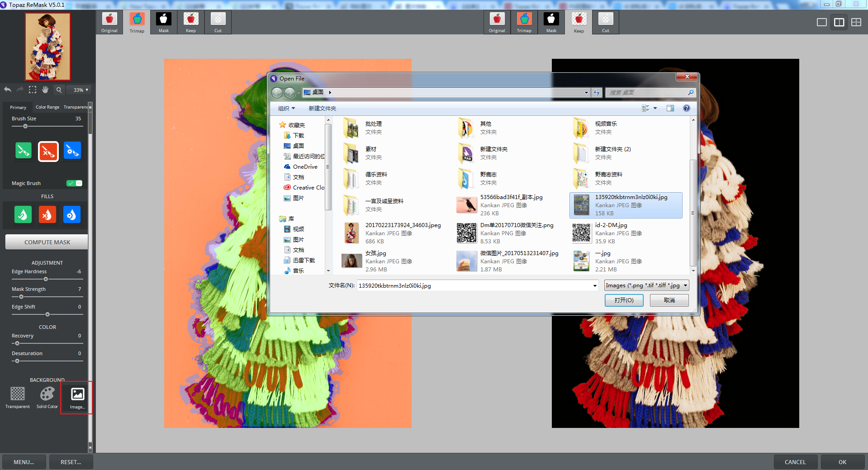The image size is (868, 470).
Task: Show Keep view in left pane
Action: pos(191,22)
